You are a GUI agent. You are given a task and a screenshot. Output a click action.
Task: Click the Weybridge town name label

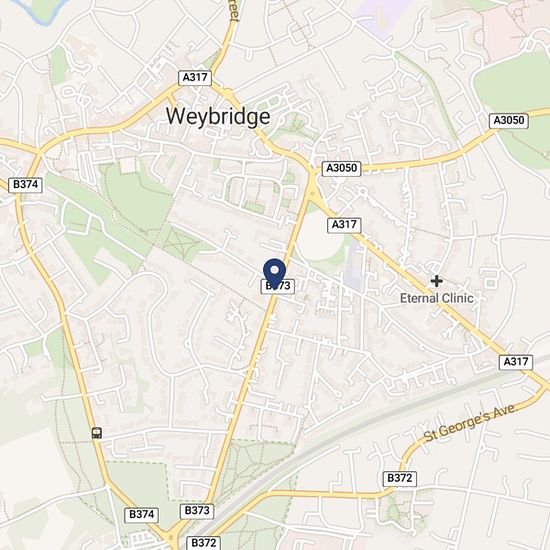pyautogui.click(x=218, y=116)
